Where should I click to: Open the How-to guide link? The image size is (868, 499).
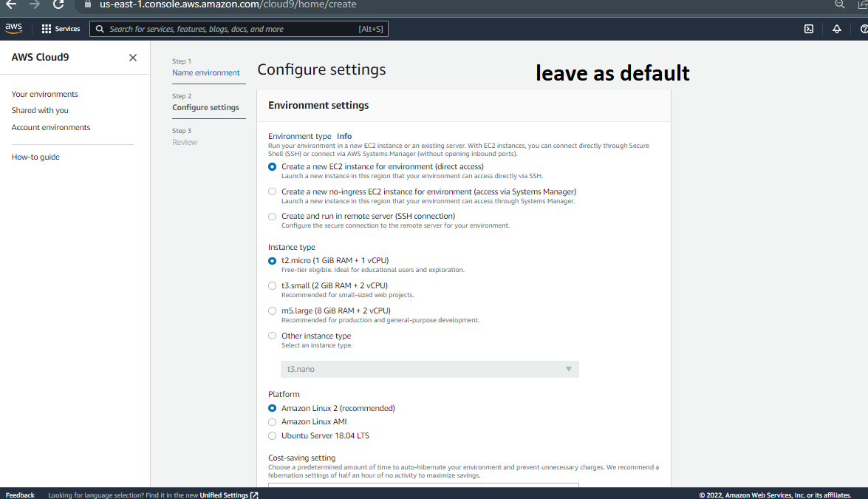pos(35,157)
